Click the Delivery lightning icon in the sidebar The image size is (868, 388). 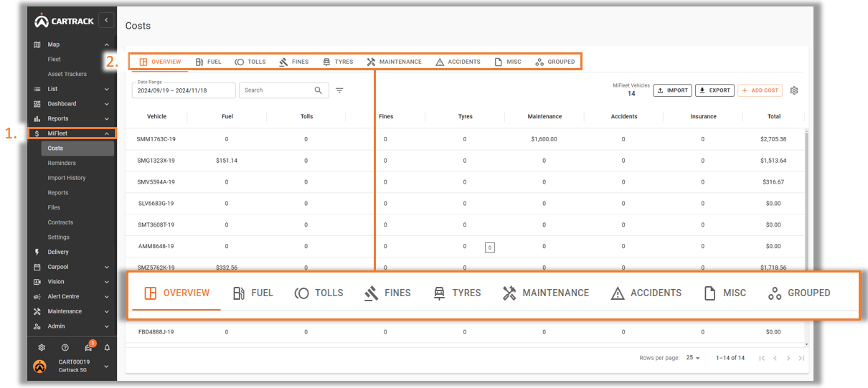click(37, 252)
